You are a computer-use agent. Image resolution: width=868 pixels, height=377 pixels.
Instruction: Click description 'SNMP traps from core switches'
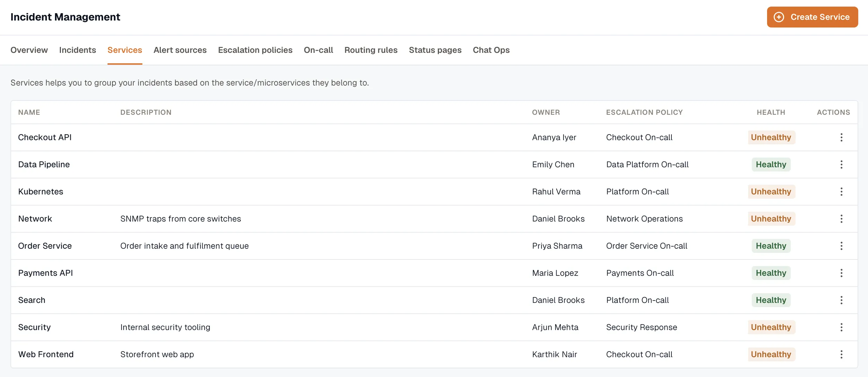pyautogui.click(x=181, y=219)
